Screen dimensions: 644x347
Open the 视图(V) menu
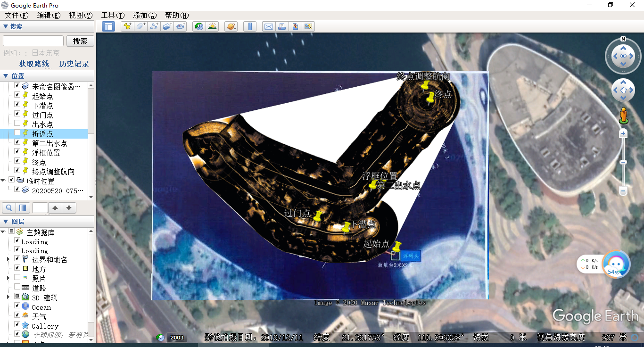tap(81, 15)
